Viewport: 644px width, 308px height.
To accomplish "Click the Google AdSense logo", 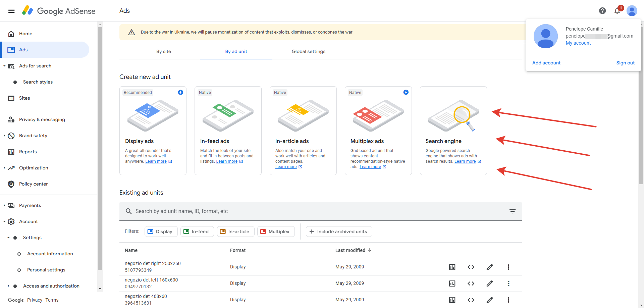I will [59, 11].
